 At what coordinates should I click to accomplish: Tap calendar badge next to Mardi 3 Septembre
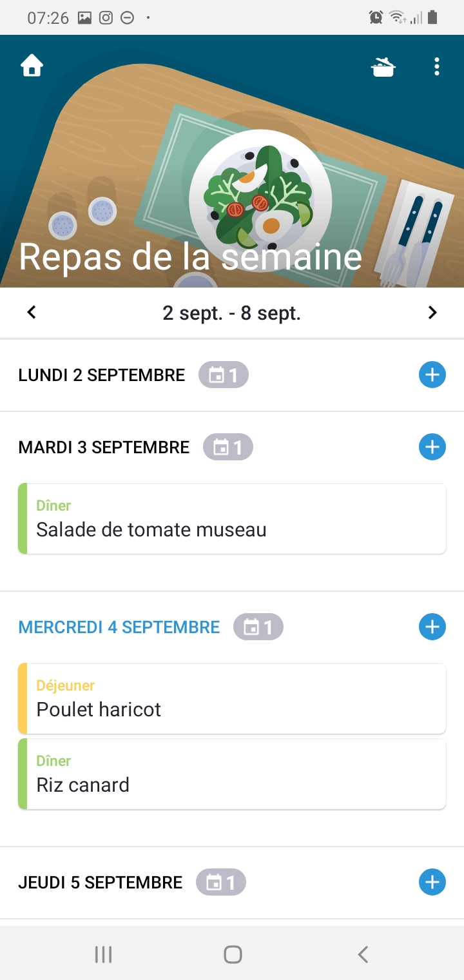pyautogui.click(x=227, y=447)
